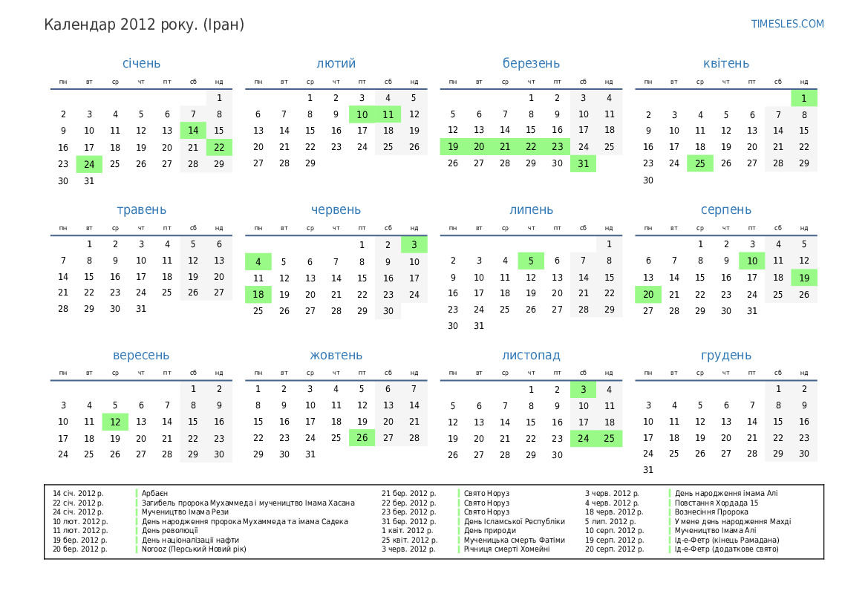Choose highlighted 12 in вересень

click(115, 422)
